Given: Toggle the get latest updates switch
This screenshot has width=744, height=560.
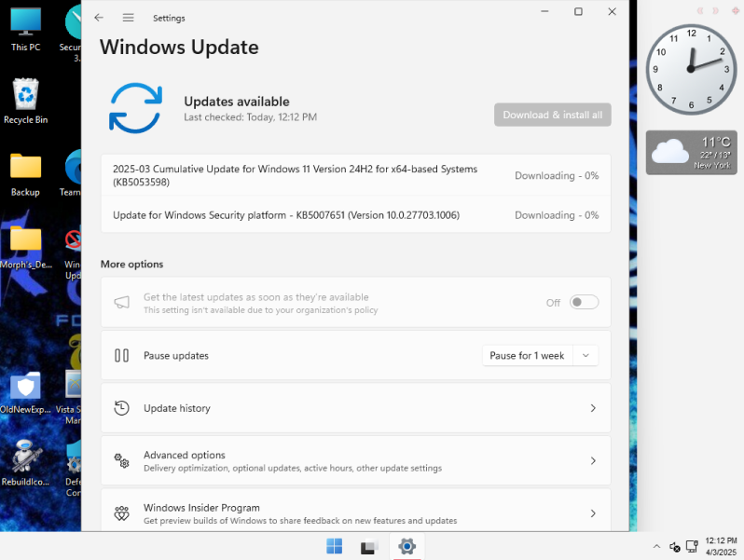Looking at the screenshot, I should pos(584,302).
